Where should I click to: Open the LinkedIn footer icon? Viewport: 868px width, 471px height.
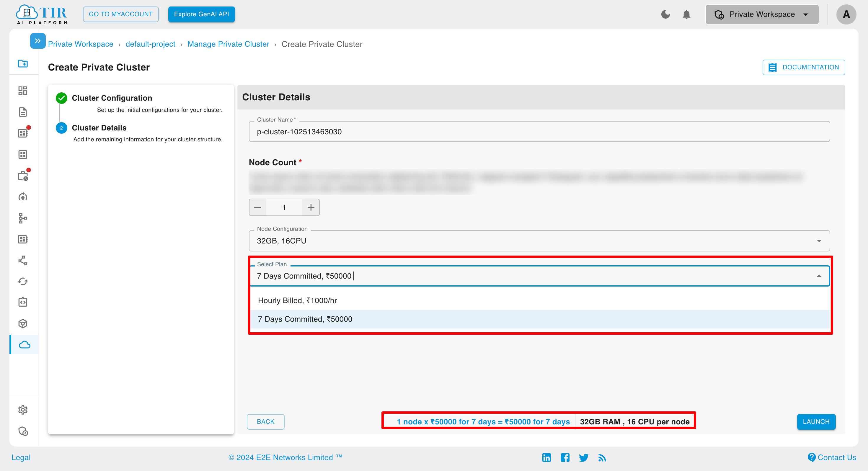[x=546, y=457]
